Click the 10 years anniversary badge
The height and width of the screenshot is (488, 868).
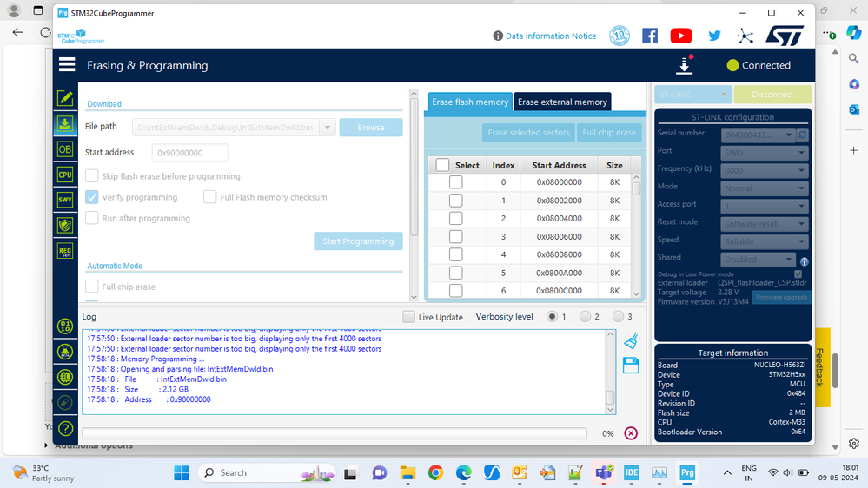[x=620, y=36]
